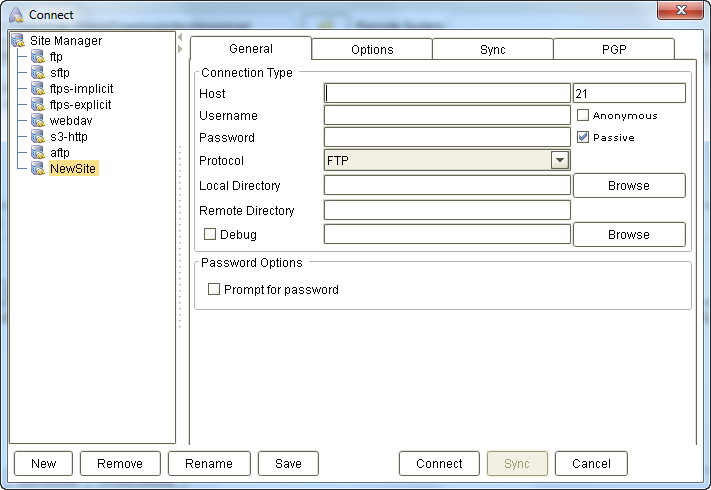Click the Rename button
The height and width of the screenshot is (490, 711).
point(209,463)
